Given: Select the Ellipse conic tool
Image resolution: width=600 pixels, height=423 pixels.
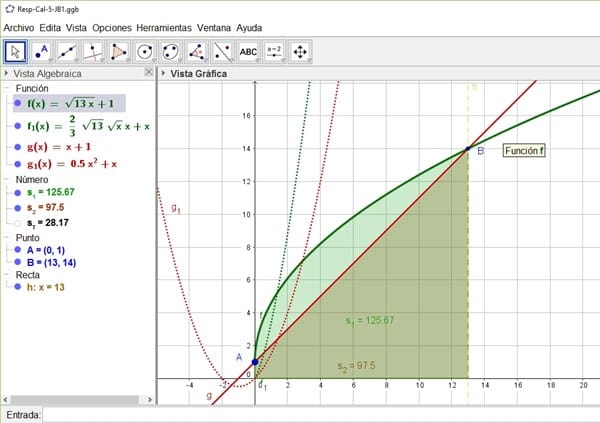Looking at the screenshot, I should point(172,50).
